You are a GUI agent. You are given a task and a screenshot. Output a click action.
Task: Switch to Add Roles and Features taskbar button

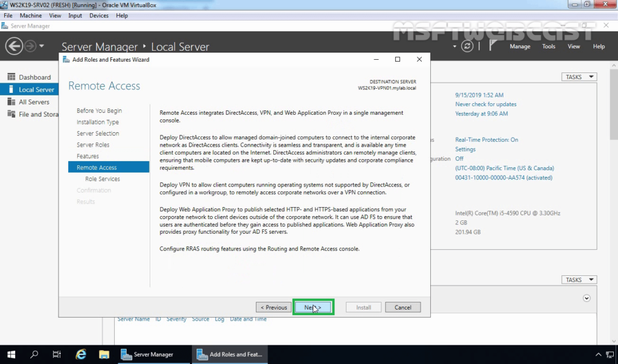tap(230, 354)
